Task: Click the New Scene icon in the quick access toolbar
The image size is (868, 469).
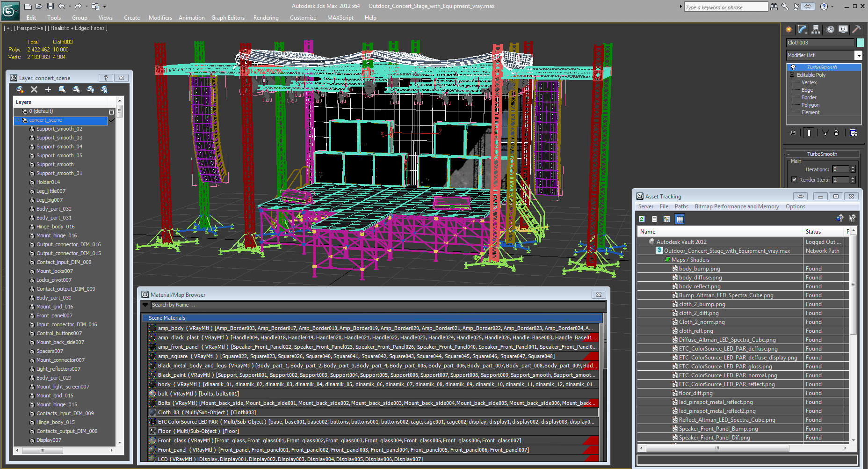Action: (28, 7)
